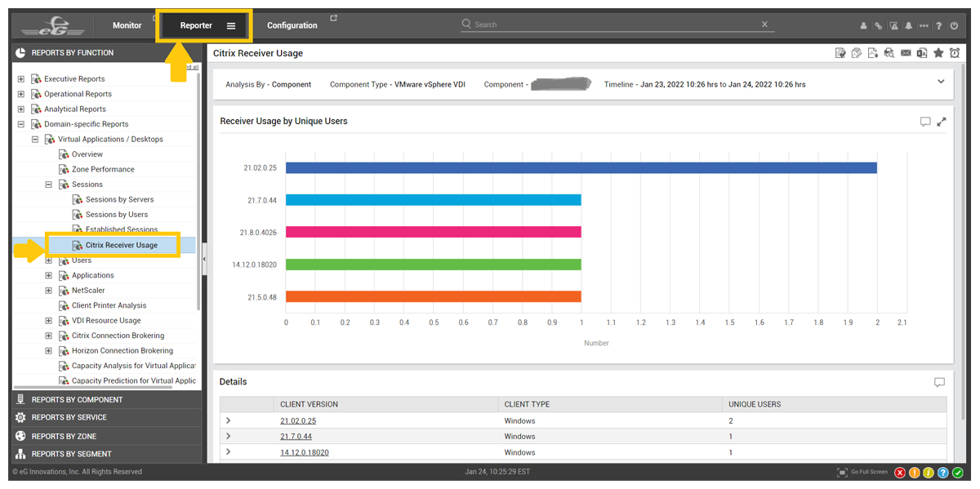
Task: Select the Zone Performance report
Action: (x=103, y=169)
